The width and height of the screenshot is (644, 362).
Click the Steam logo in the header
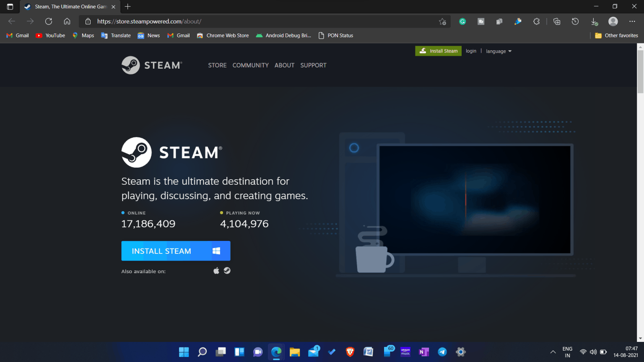151,65
